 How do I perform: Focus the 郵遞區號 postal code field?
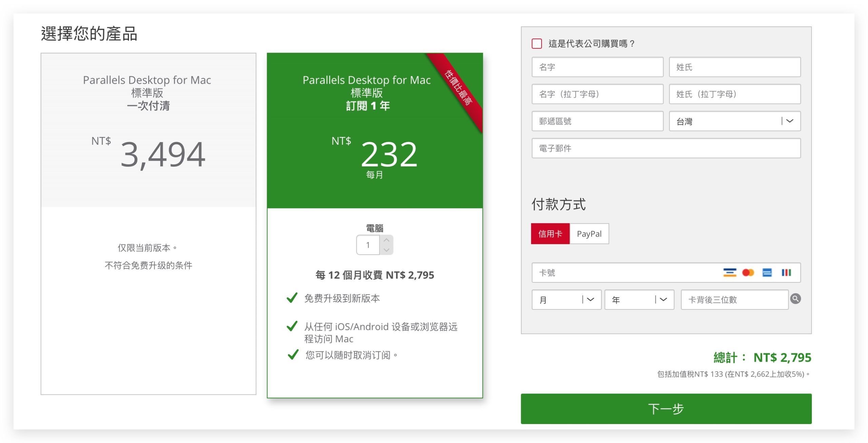tap(597, 121)
